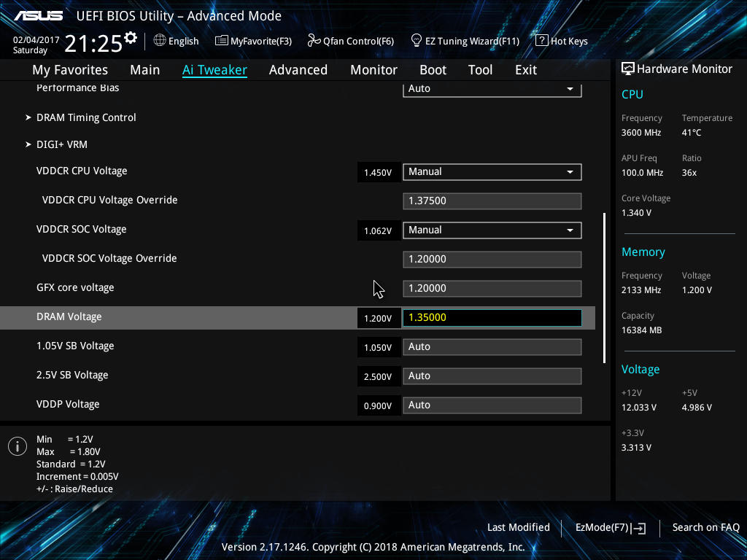
Task: Click the 3600 MHz CPU frequency value
Action: coord(641,133)
